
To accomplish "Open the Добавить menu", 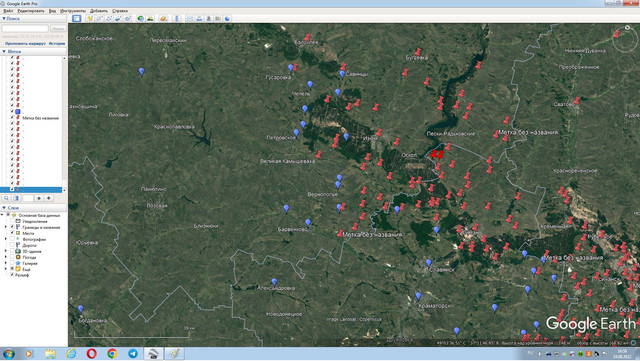I will (x=99, y=11).
